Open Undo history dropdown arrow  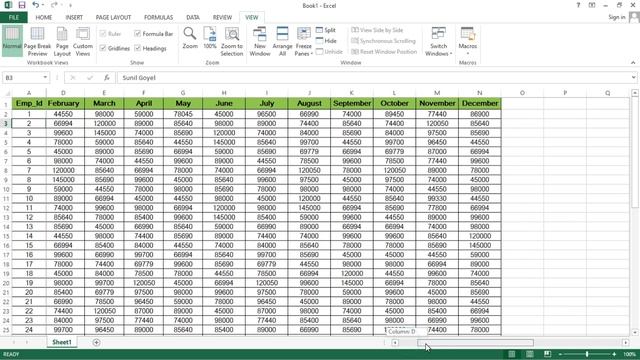click(43, 5)
